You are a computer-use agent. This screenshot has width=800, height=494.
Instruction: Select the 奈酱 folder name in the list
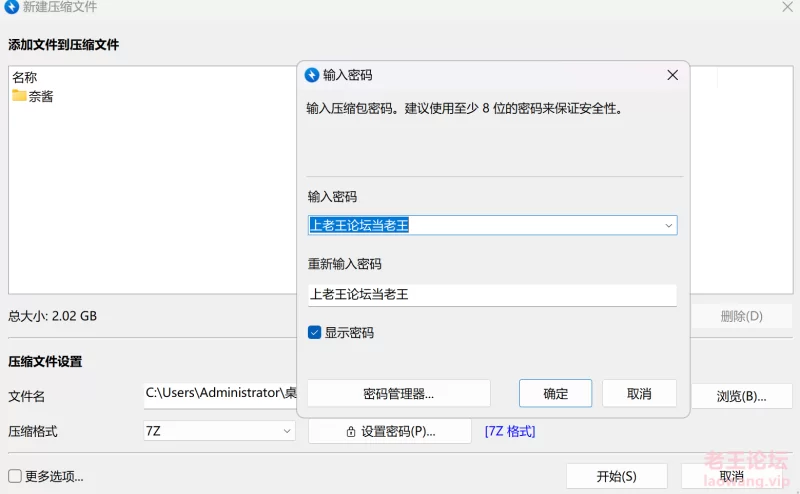(x=41, y=96)
